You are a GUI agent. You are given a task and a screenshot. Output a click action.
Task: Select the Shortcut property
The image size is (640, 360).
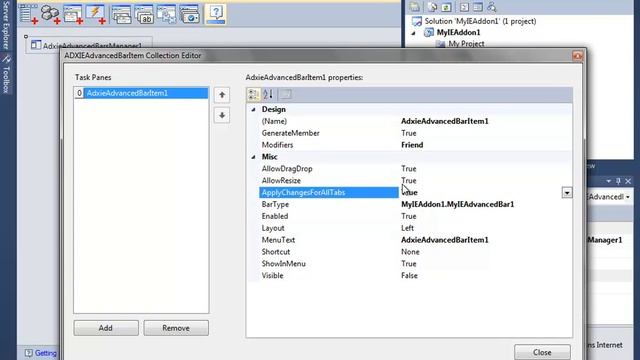(276, 251)
